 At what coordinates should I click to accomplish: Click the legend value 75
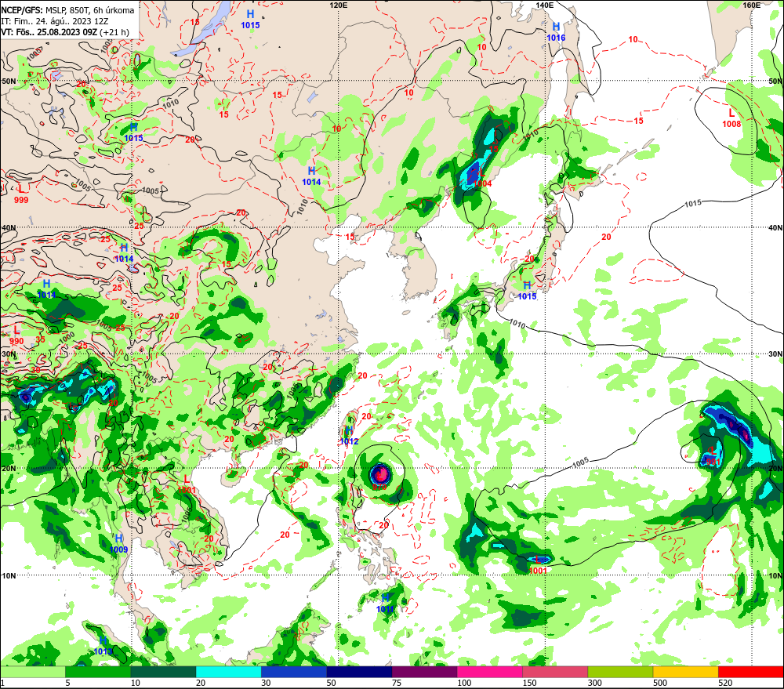(397, 683)
